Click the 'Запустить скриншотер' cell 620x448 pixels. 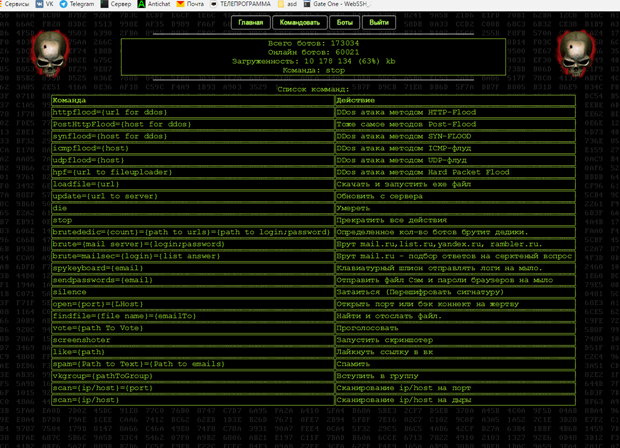coord(455,340)
